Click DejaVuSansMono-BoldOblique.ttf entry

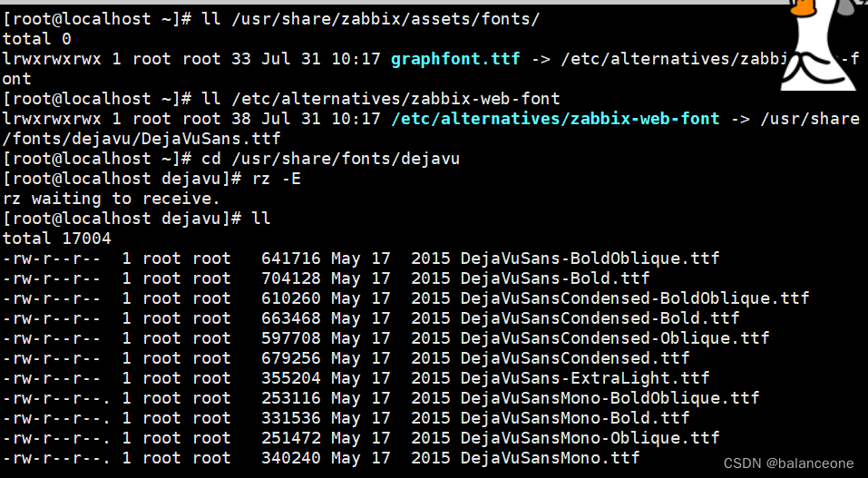610,398
